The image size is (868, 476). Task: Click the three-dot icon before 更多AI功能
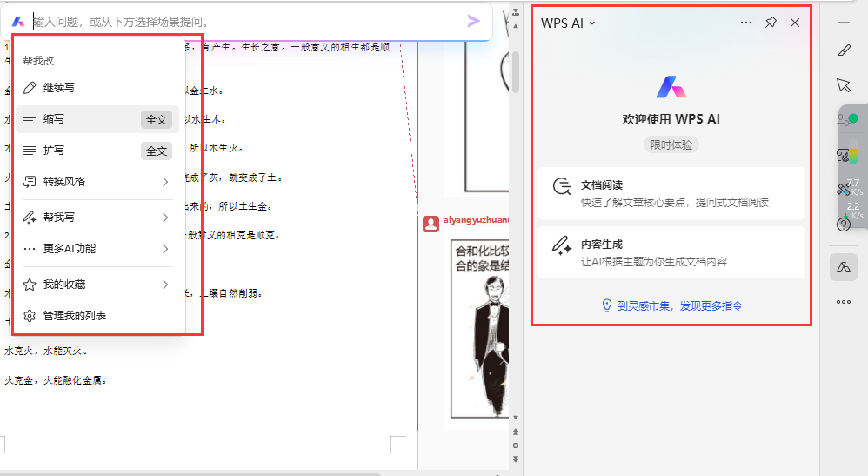point(30,249)
